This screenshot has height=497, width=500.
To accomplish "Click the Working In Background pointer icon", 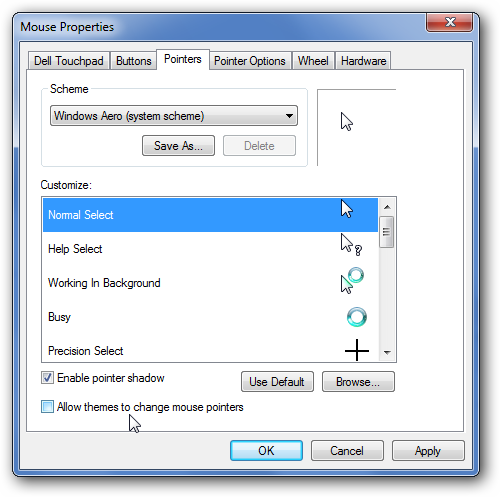I will [352, 281].
